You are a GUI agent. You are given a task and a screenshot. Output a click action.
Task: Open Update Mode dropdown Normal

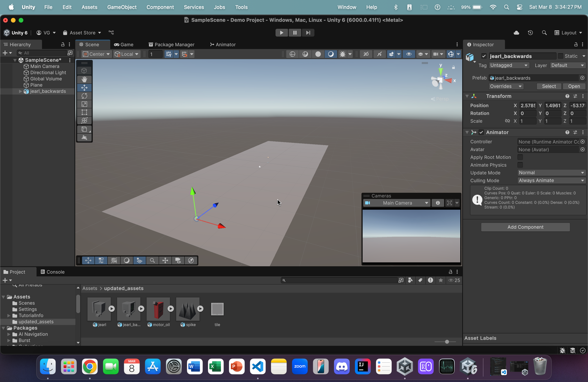click(551, 173)
